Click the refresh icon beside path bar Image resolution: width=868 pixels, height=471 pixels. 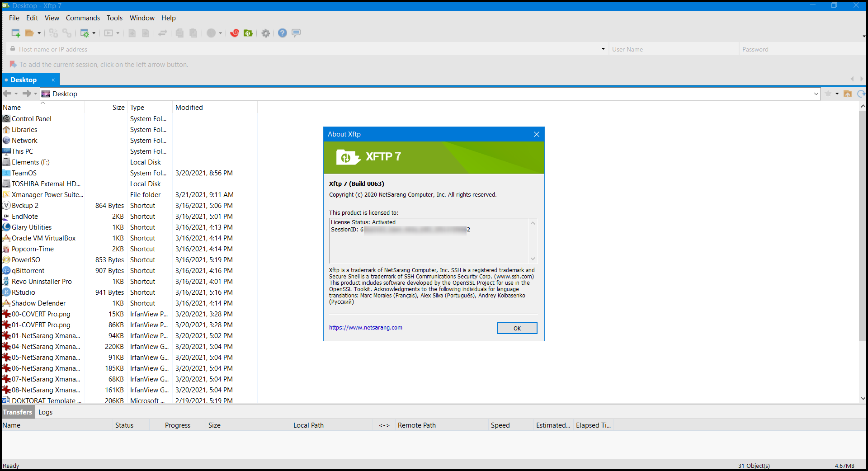click(x=861, y=94)
